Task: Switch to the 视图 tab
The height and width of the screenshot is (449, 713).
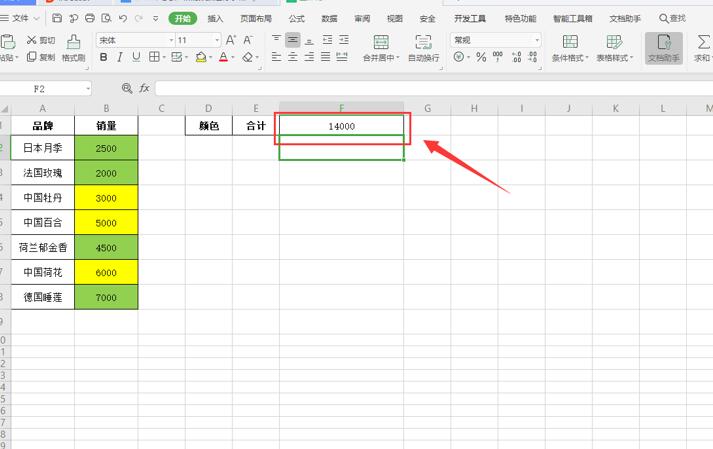Action: click(x=395, y=19)
